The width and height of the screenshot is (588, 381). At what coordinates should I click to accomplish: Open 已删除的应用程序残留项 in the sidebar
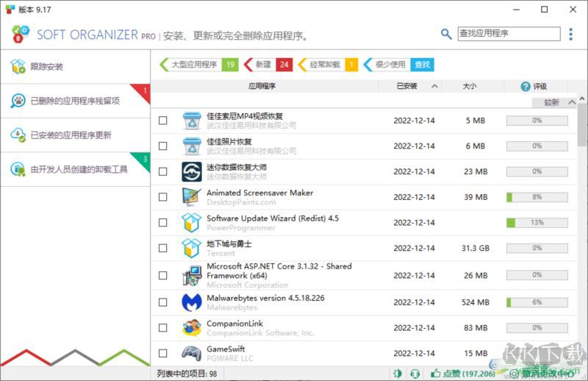75,101
